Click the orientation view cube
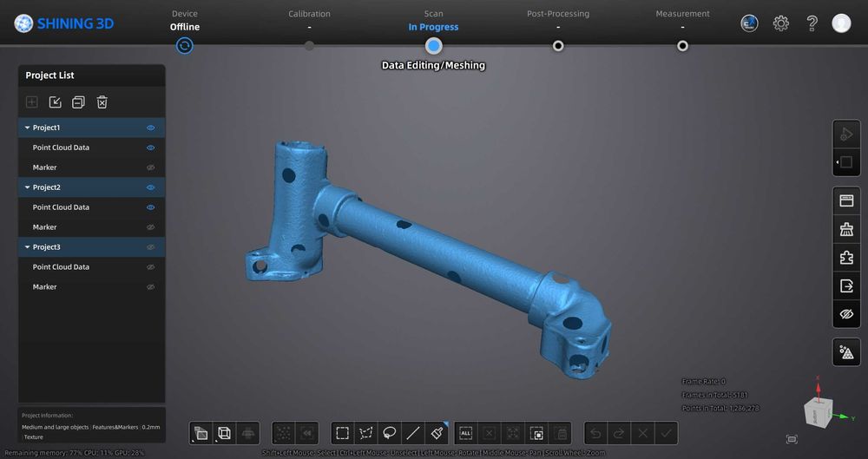Screen dimensions: 868x459 pyautogui.click(x=819, y=411)
